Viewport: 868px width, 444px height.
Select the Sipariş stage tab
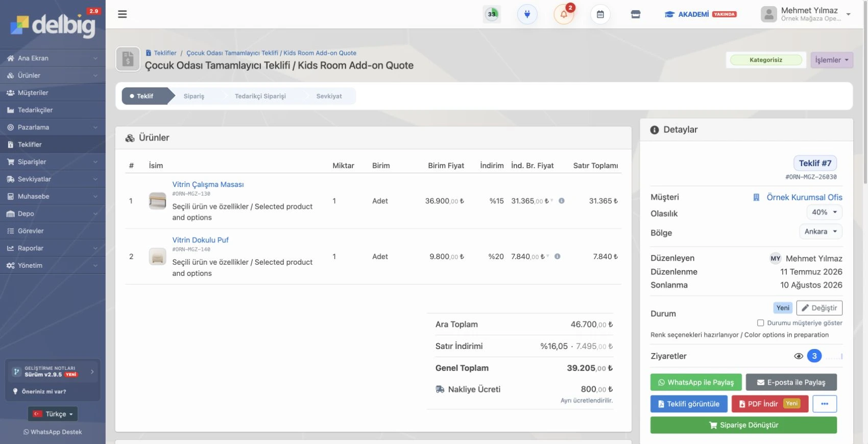point(194,96)
